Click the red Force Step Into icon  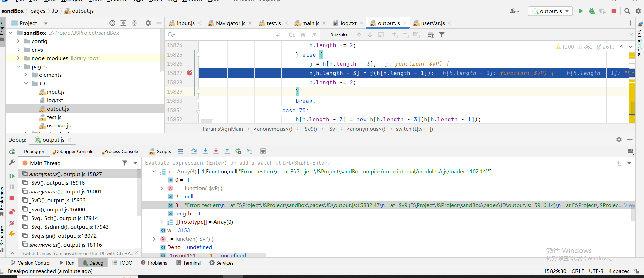coord(216,151)
